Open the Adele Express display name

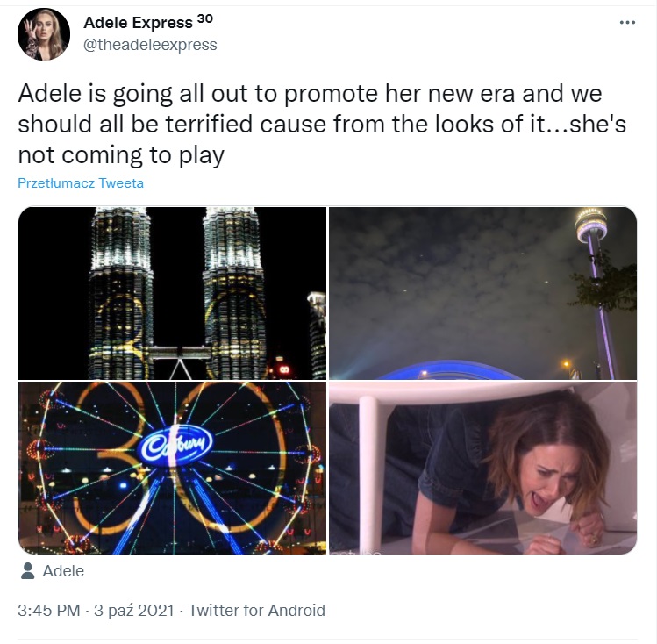(138, 22)
